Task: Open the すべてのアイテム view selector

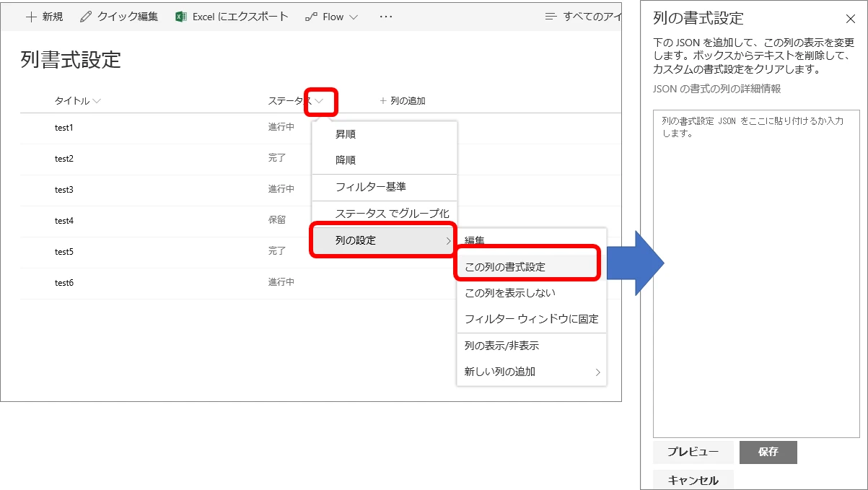Action: (583, 17)
